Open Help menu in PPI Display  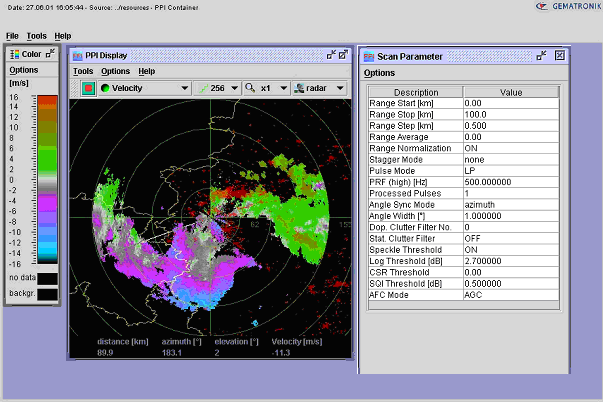click(147, 71)
